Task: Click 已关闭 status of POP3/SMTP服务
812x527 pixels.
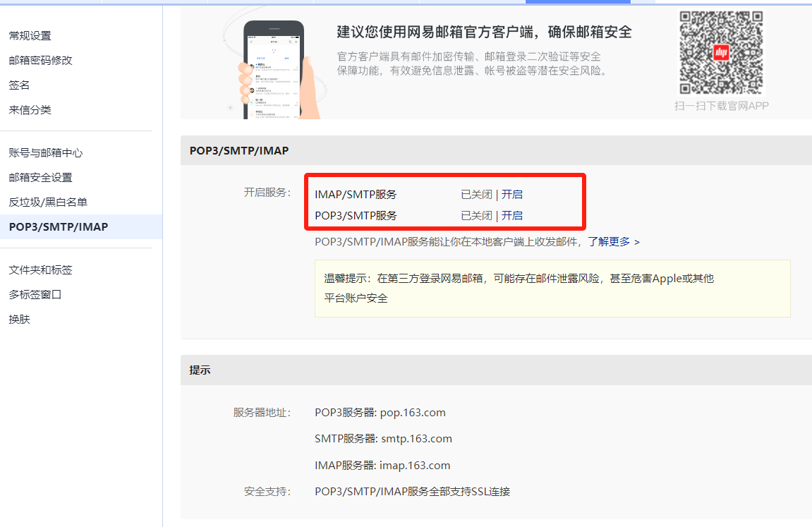Action: click(476, 216)
